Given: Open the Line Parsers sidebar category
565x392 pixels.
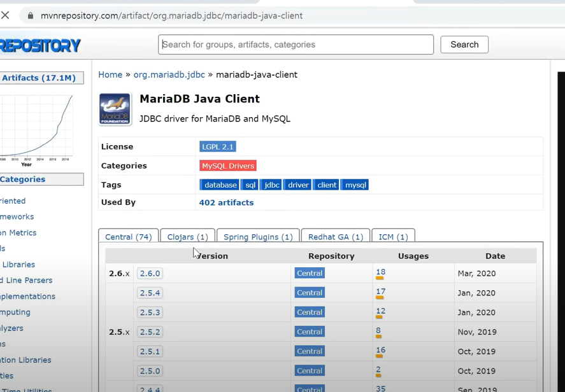Looking at the screenshot, I should [26, 280].
